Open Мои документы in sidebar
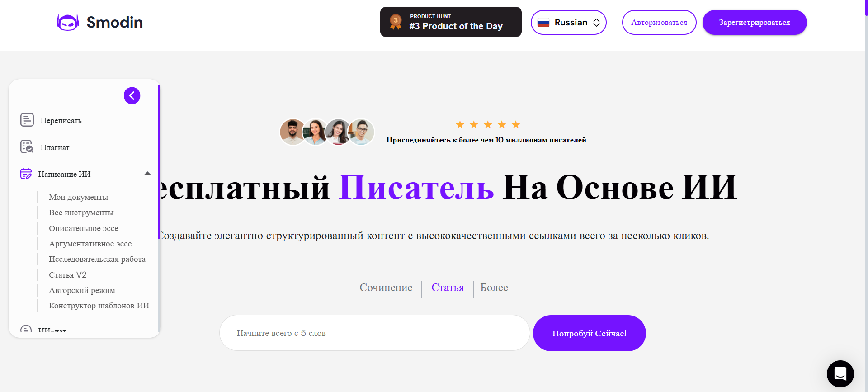Viewport: 868px width, 392px height. pyautogui.click(x=78, y=197)
